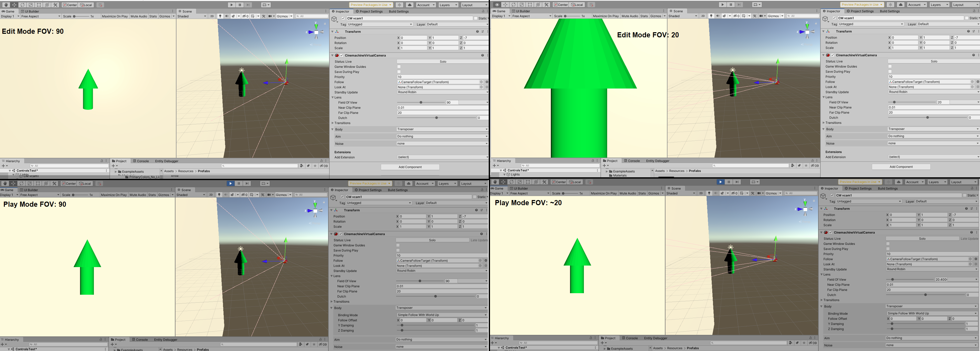Switch the Scene view to 2D mode

point(211,16)
